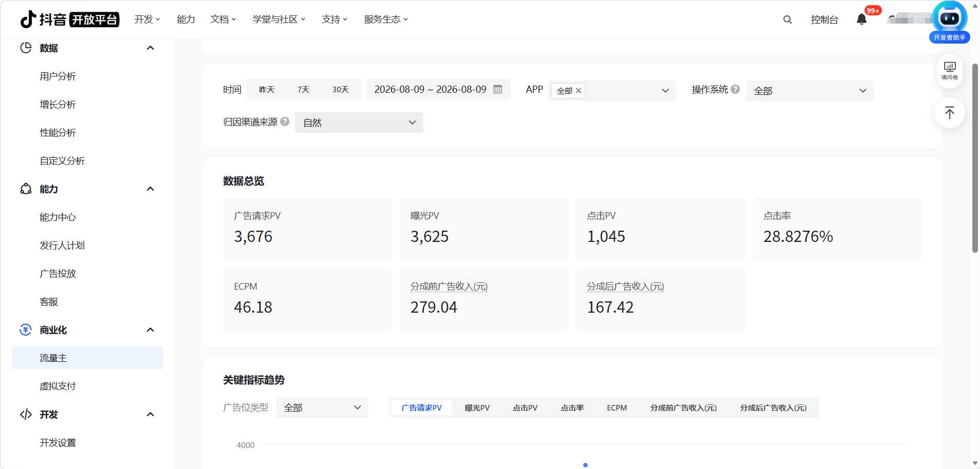This screenshot has height=469, width=980.
Task: Select 30天 time range
Action: pyautogui.click(x=341, y=89)
